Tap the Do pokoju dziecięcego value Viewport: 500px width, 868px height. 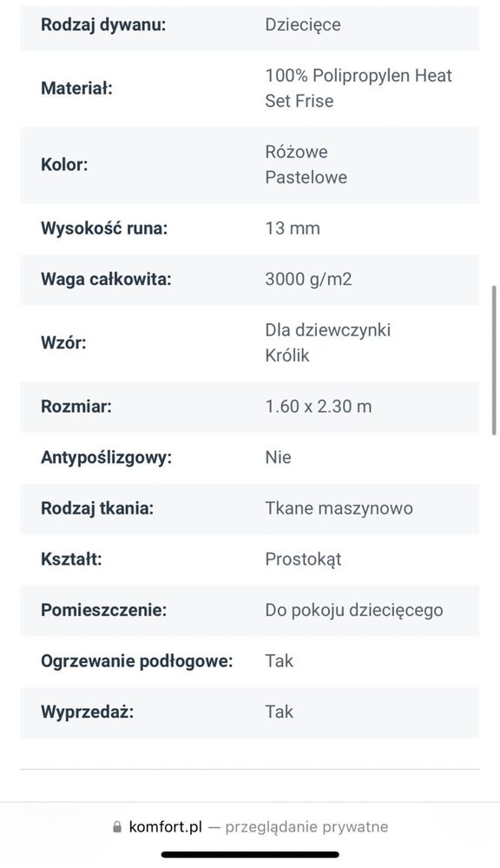tap(354, 610)
